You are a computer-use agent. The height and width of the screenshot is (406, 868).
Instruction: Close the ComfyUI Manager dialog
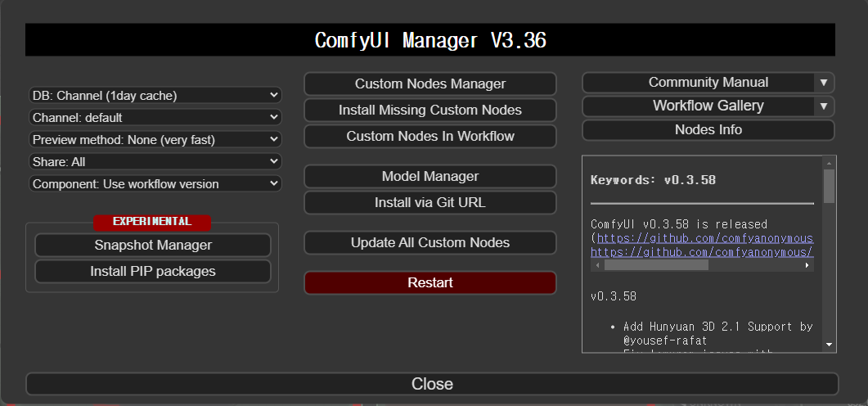(432, 384)
